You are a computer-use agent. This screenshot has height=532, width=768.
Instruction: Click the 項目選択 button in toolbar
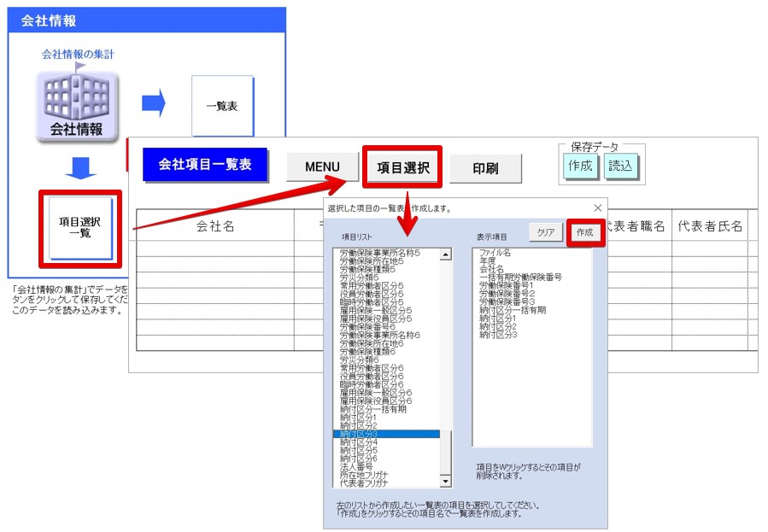pos(402,168)
